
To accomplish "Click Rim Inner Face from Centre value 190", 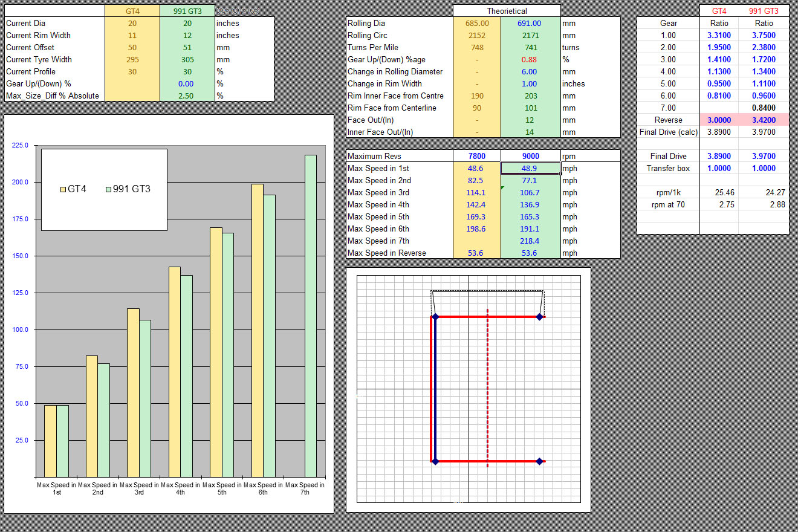I will (477, 96).
